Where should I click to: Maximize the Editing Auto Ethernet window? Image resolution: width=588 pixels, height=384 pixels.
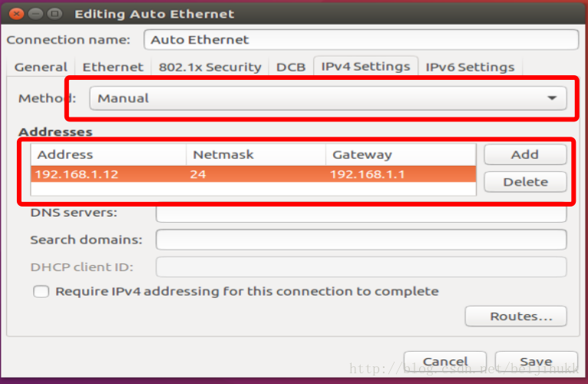click(55, 14)
